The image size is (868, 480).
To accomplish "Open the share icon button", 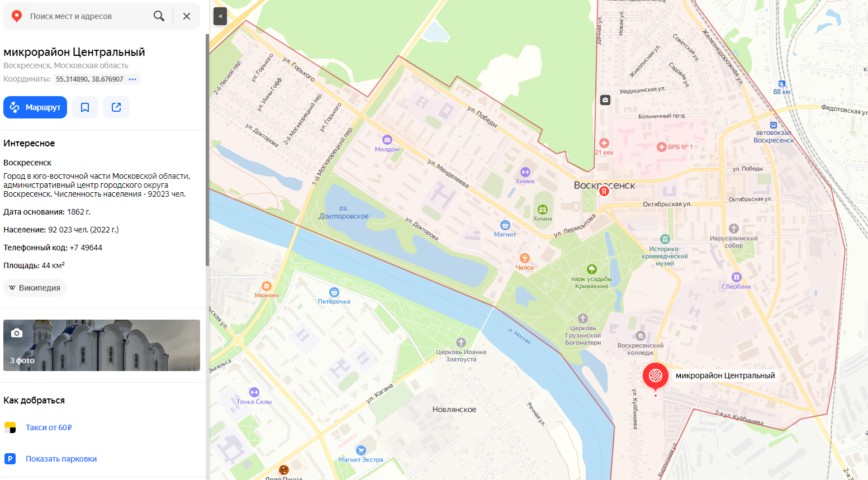I will pos(116,107).
